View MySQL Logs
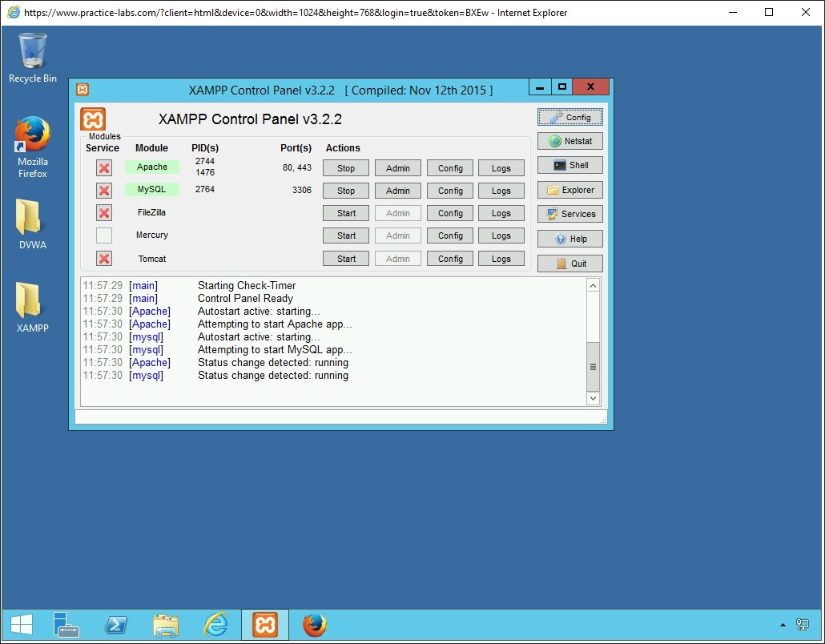Viewport: 825px width, 644px height. pos(501,191)
